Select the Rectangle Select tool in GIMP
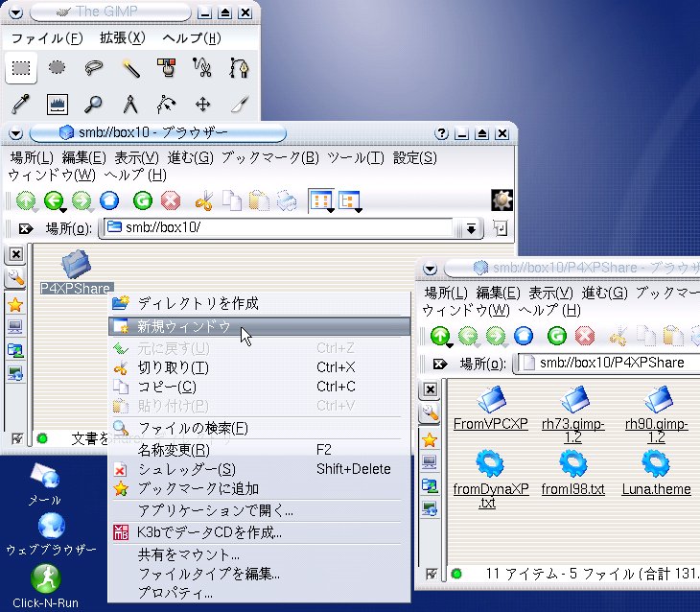Screen dimensions: 700x612 (x=21, y=68)
